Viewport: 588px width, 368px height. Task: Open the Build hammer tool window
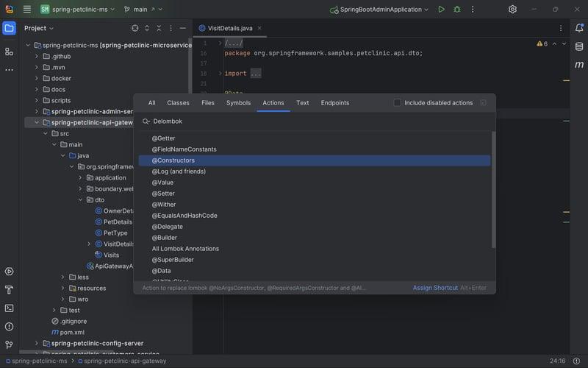point(9,290)
